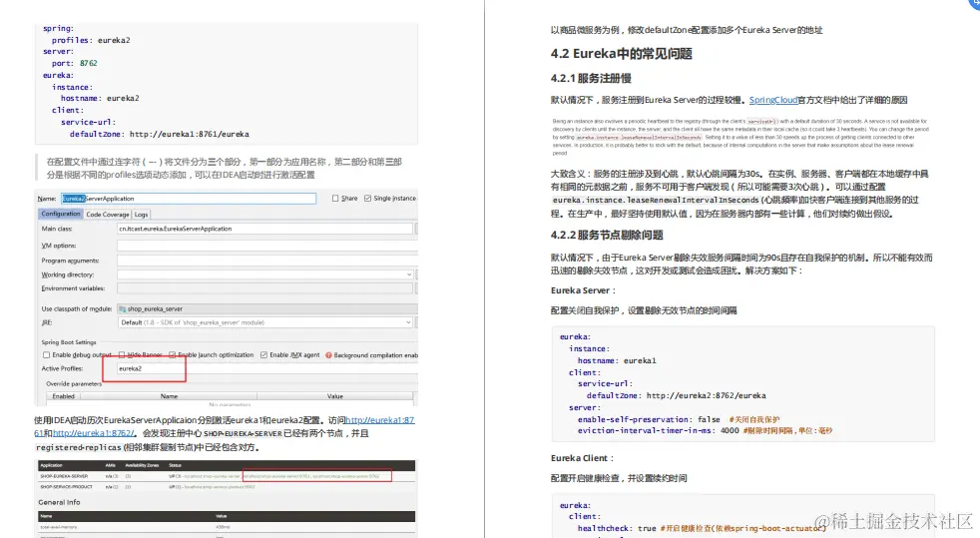The height and width of the screenshot is (538, 980).
Task: Switch to the Code Coverage tab
Action: coord(108,215)
